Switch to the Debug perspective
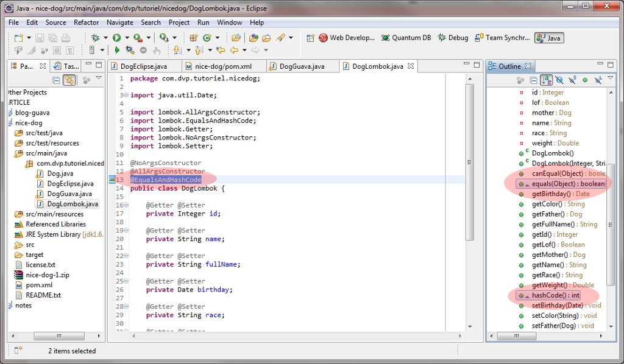The image size is (624, 364). click(x=453, y=38)
